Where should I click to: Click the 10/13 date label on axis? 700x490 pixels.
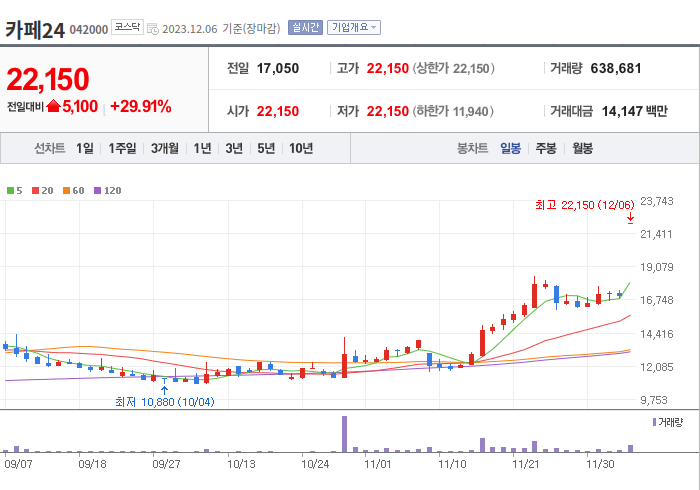241,464
